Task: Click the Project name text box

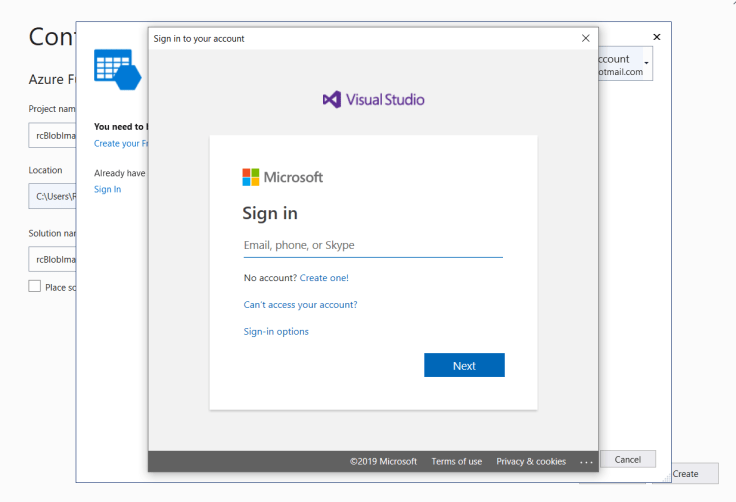Action: pos(52,138)
